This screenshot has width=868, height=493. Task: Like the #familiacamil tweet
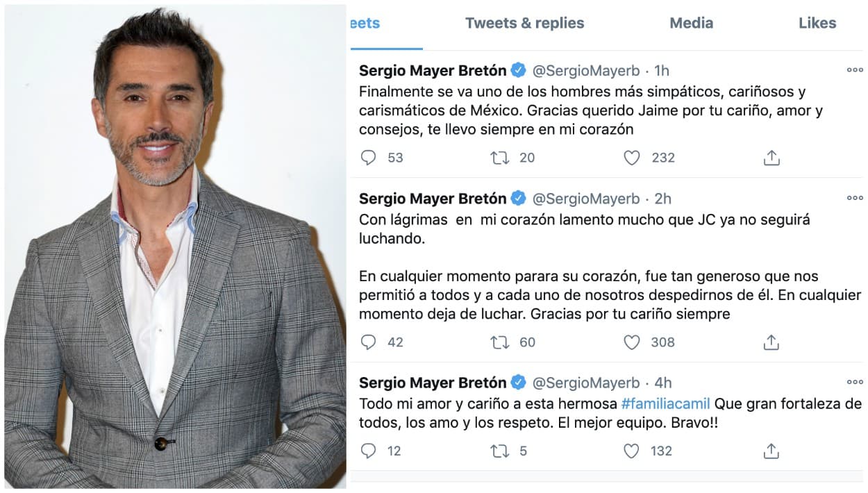(x=632, y=451)
